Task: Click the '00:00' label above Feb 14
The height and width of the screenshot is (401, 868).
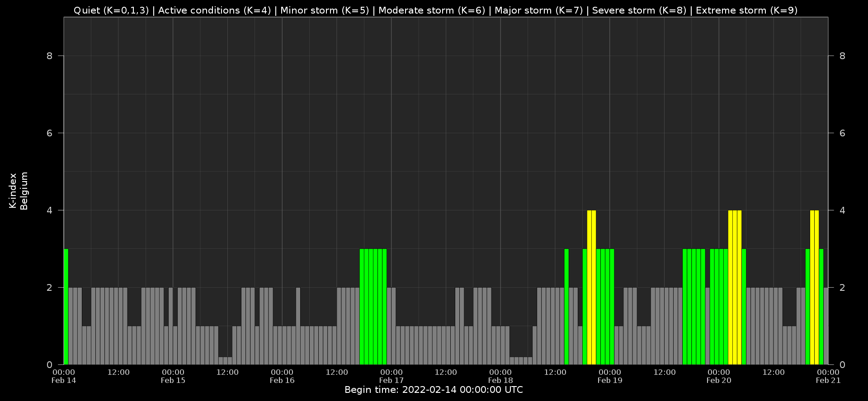Action: (64, 372)
